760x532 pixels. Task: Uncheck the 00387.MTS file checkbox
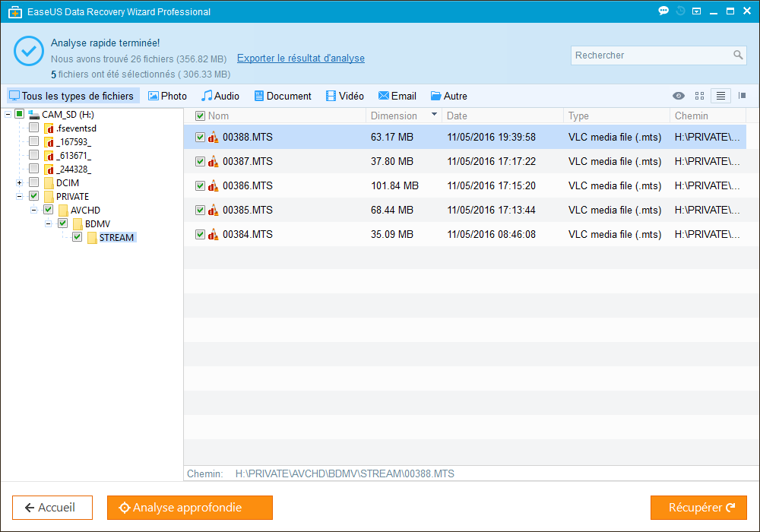(x=200, y=162)
